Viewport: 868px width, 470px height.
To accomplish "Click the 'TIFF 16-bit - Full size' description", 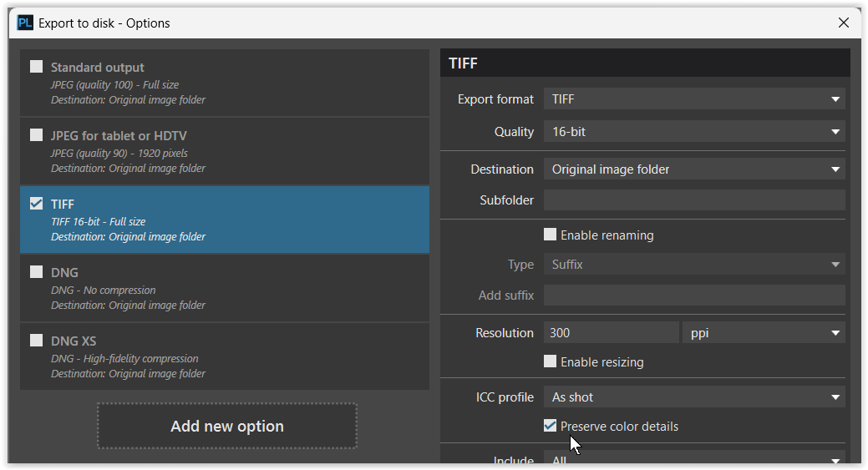I will pos(99,222).
